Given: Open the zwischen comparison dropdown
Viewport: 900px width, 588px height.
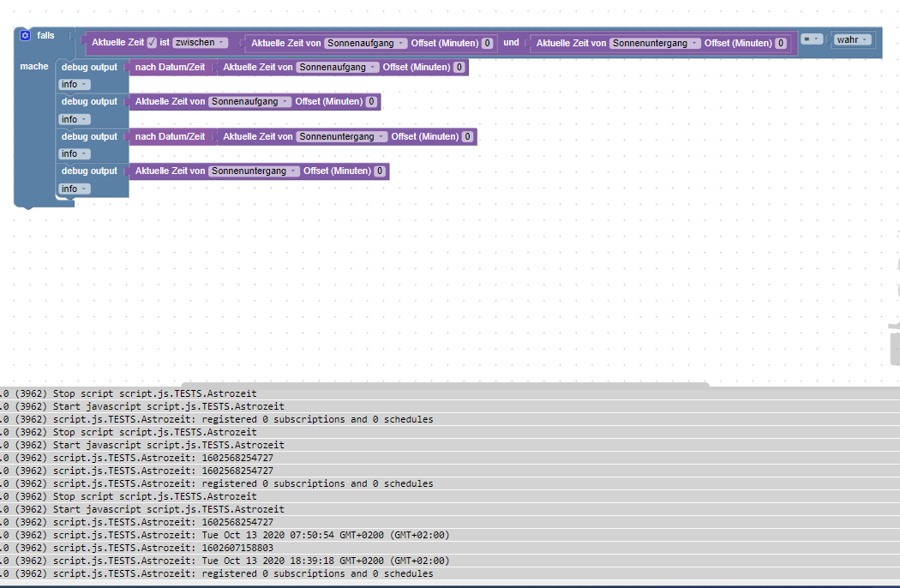Looking at the screenshot, I should point(201,43).
